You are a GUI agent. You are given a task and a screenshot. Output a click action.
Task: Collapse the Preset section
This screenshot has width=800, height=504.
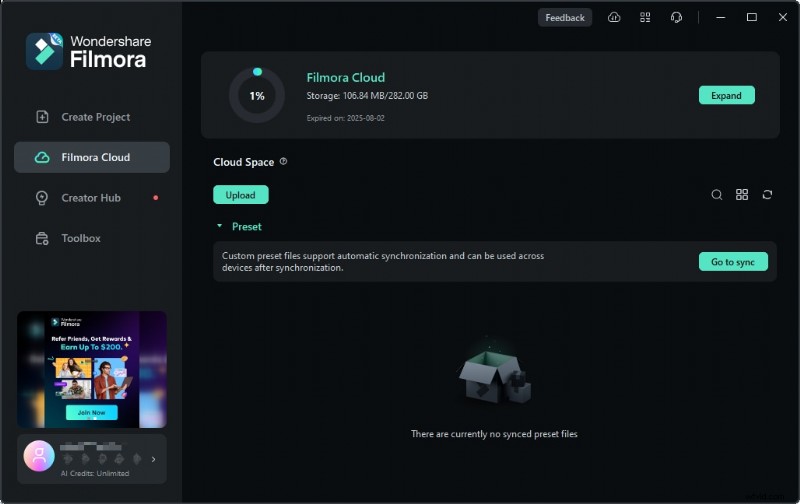tap(220, 227)
